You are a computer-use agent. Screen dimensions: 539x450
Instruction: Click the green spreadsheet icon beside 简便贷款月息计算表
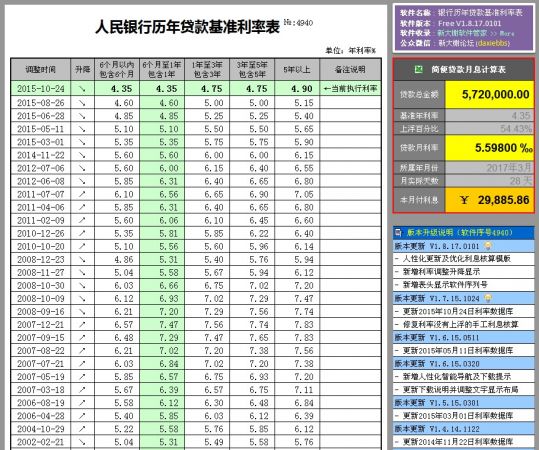pyautogui.click(x=418, y=69)
